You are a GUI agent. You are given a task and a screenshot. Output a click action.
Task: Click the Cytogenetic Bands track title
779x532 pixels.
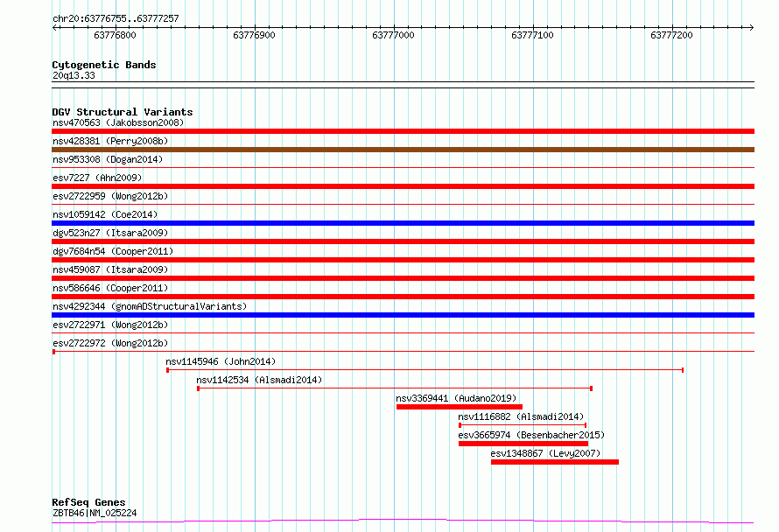[104, 65]
